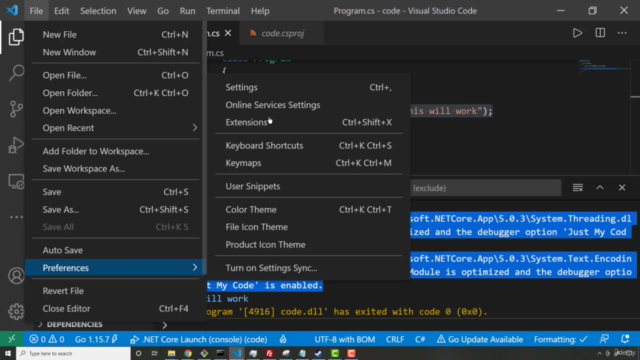Open Keyboard Shortcuts
640x360 pixels.
click(309, 146)
